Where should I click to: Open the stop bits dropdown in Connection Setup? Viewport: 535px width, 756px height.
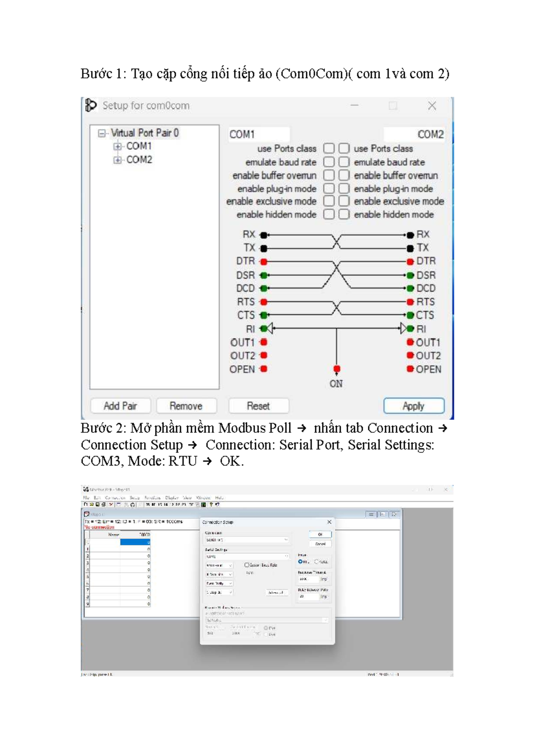tap(219, 592)
